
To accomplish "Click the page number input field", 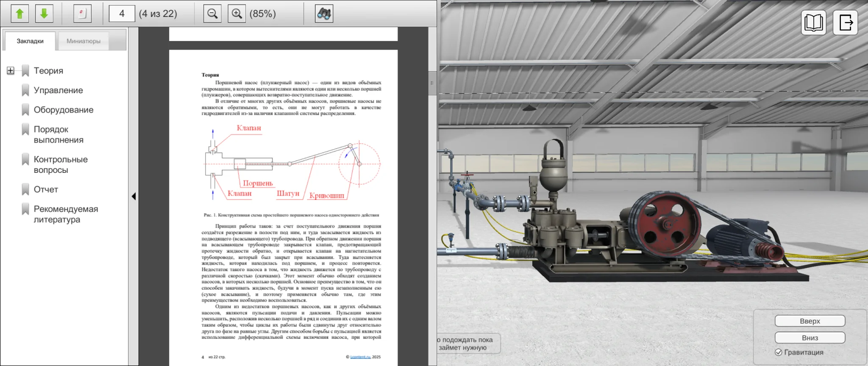I will coord(122,14).
